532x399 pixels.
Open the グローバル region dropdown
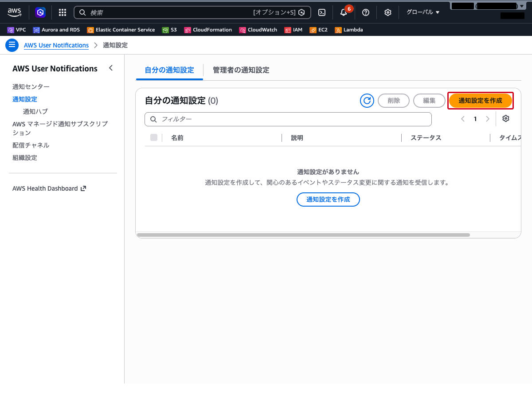pyautogui.click(x=423, y=12)
